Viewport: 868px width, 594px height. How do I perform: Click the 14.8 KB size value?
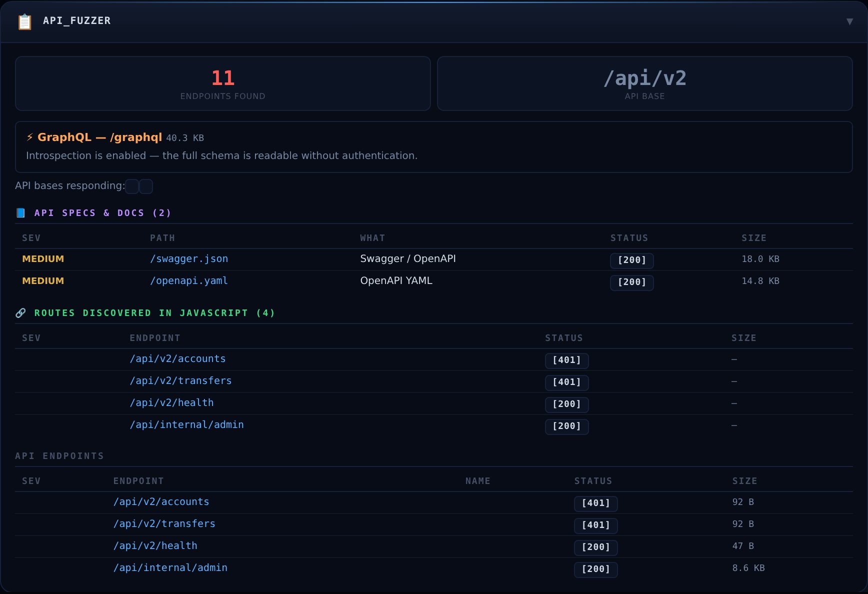click(760, 281)
